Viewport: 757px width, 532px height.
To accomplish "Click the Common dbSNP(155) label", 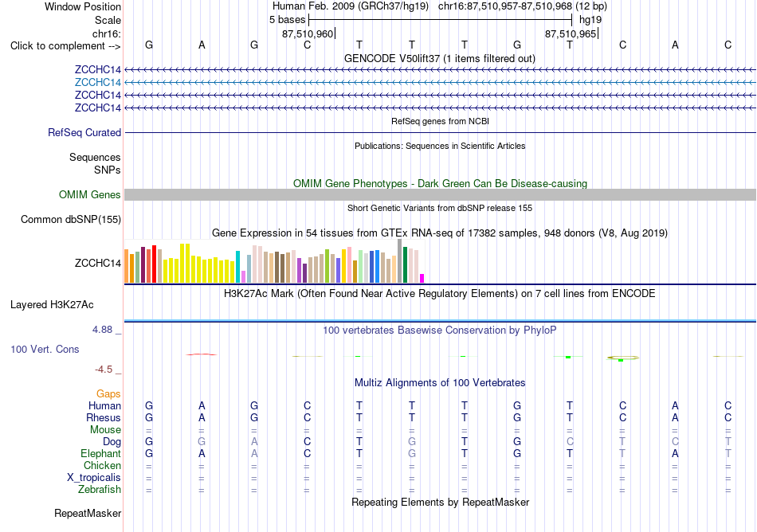I will point(70,220).
